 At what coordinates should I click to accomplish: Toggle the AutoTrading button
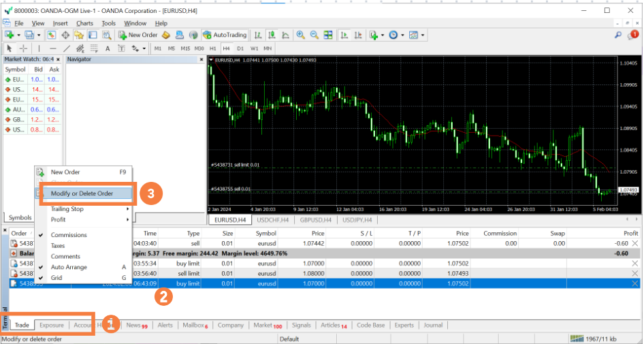[224, 35]
